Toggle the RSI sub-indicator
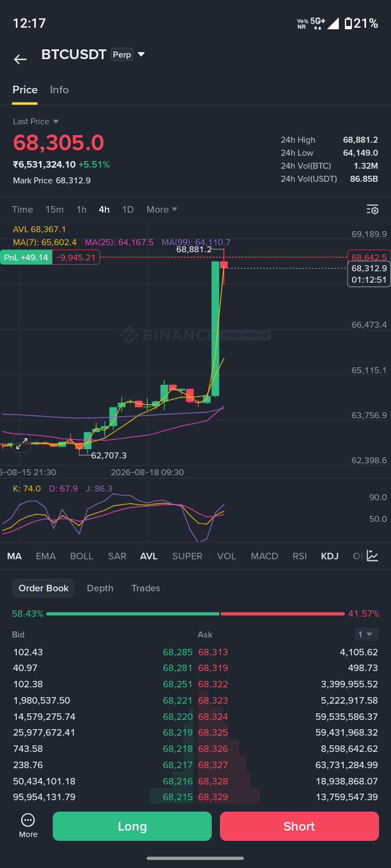Viewport: 391px width, 868px height. pos(300,556)
